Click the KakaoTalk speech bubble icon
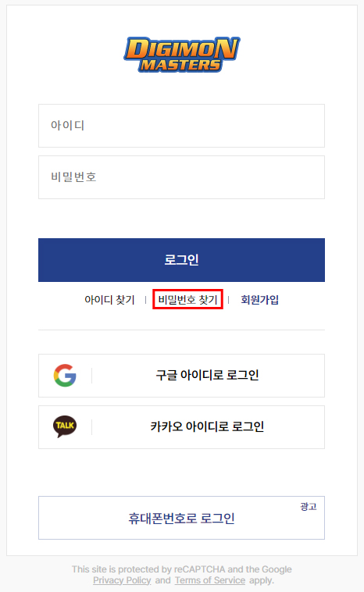Image resolution: width=364 pixels, height=592 pixels. point(65,426)
